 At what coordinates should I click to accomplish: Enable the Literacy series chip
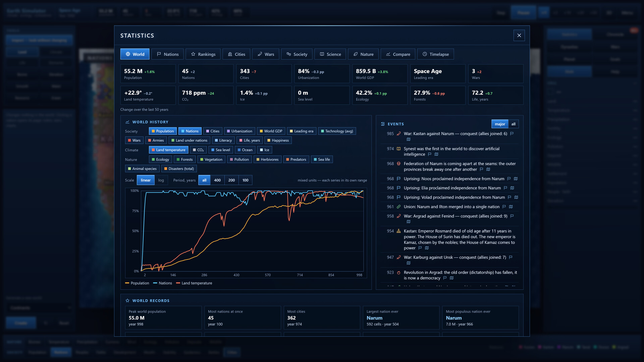[223, 140]
